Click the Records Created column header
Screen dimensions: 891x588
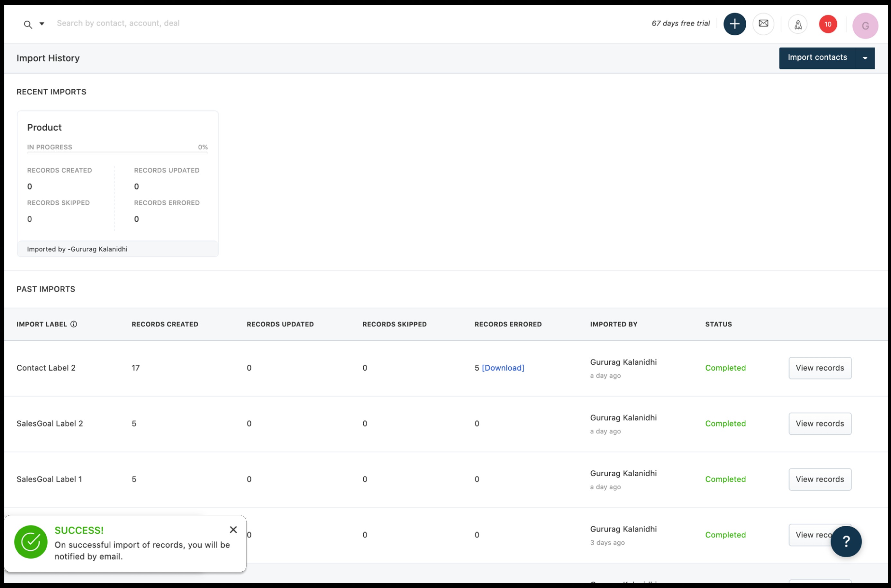click(x=165, y=324)
